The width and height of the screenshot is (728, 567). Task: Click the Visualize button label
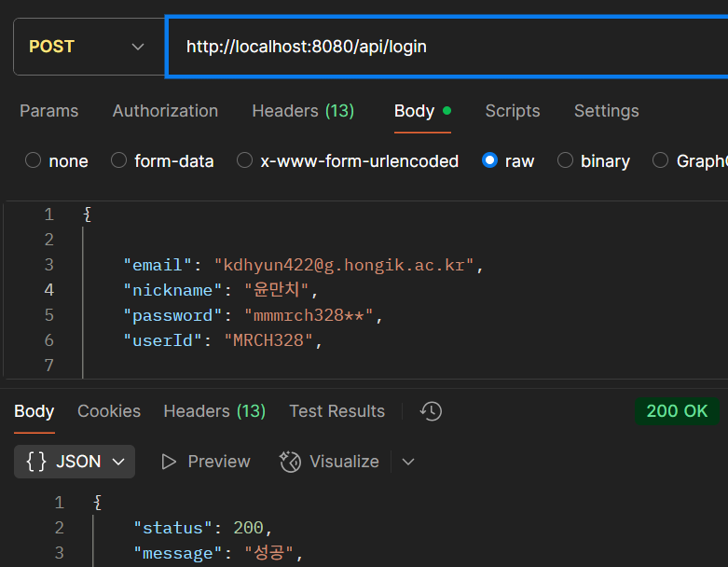344,462
